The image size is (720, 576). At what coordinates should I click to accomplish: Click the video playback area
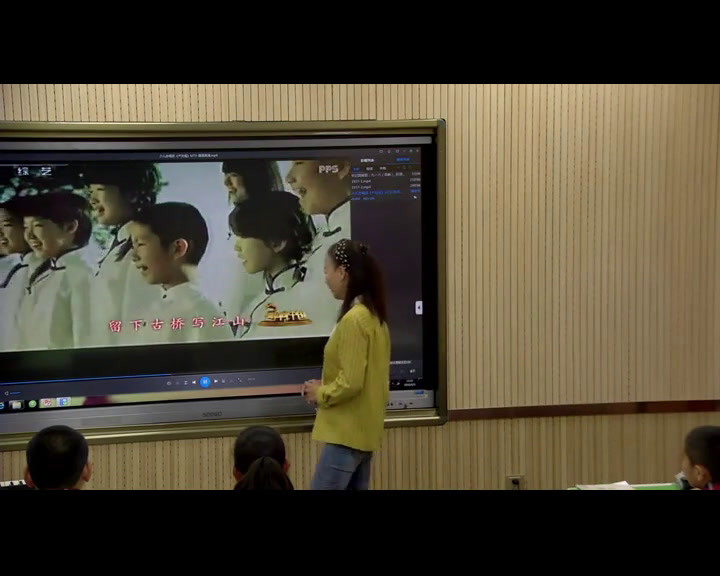tap(174, 255)
